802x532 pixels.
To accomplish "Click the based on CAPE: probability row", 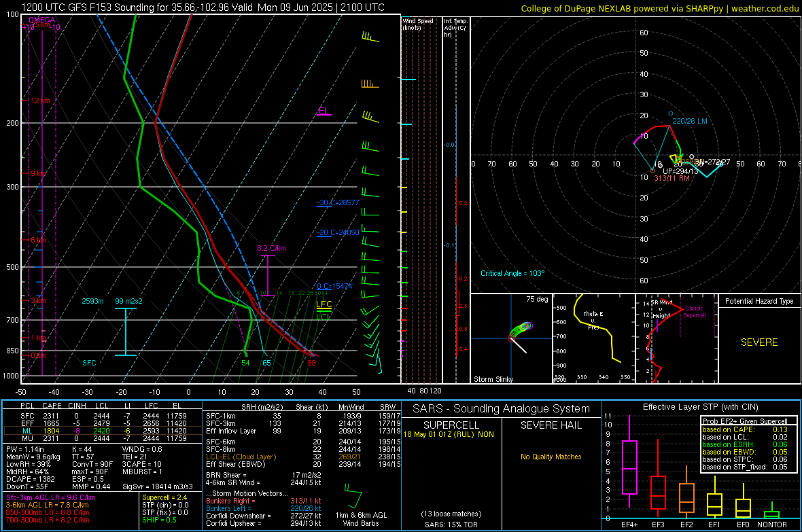I will point(745,429).
